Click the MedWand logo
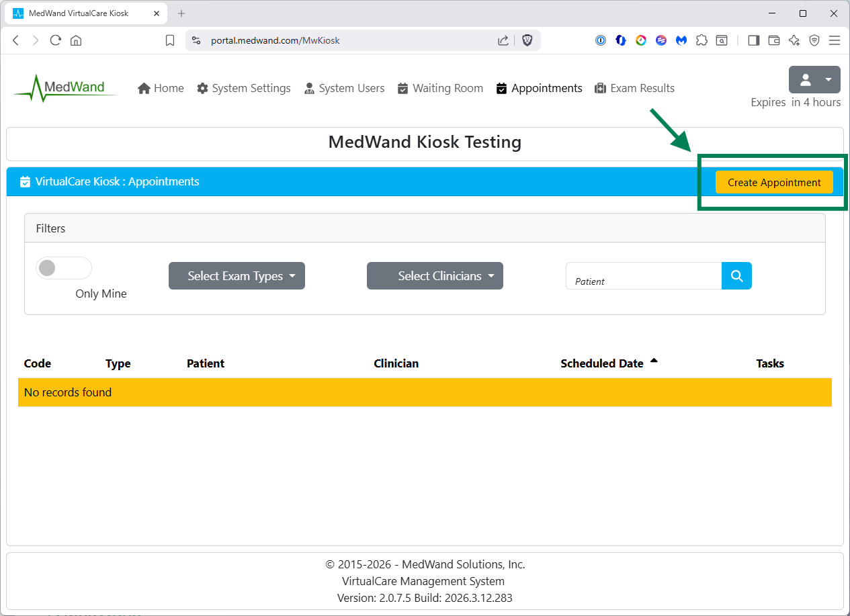 (x=65, y=88)
